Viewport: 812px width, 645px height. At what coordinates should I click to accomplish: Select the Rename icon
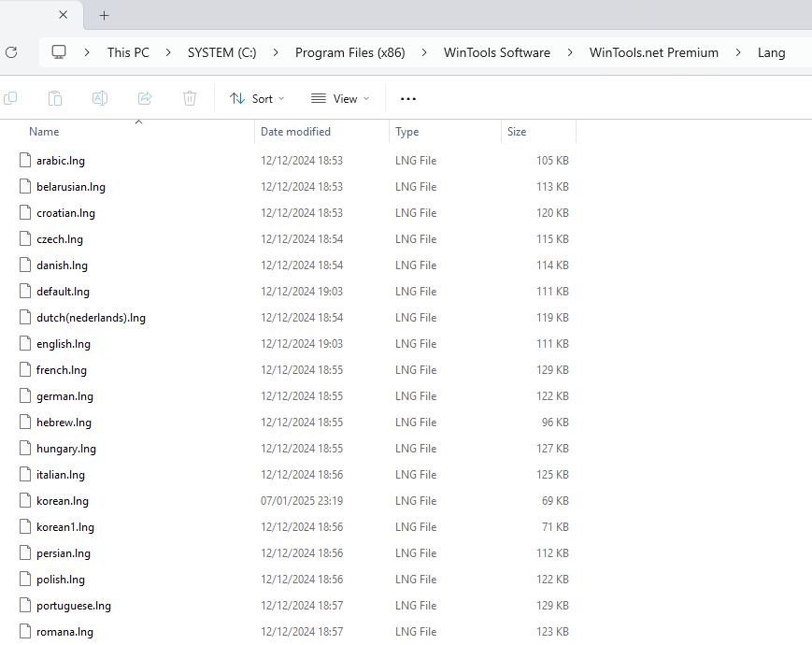(x=100, y=98)
